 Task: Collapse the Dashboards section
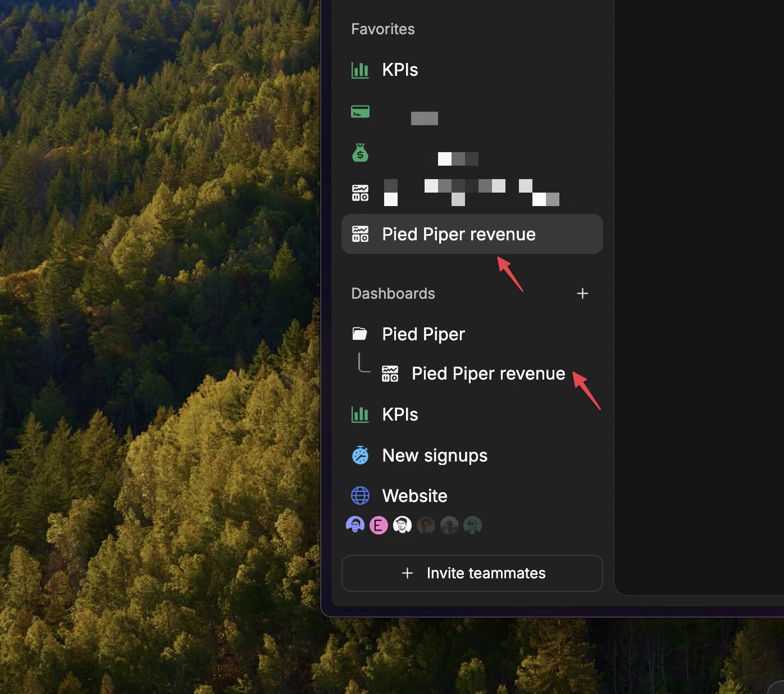[x=393, y=293]
